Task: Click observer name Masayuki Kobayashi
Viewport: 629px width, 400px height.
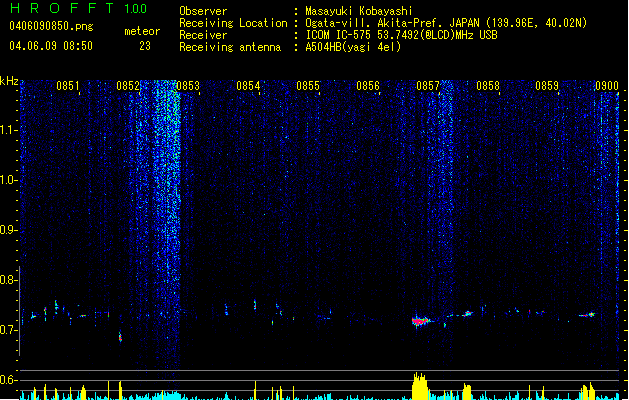Action: 359,11
